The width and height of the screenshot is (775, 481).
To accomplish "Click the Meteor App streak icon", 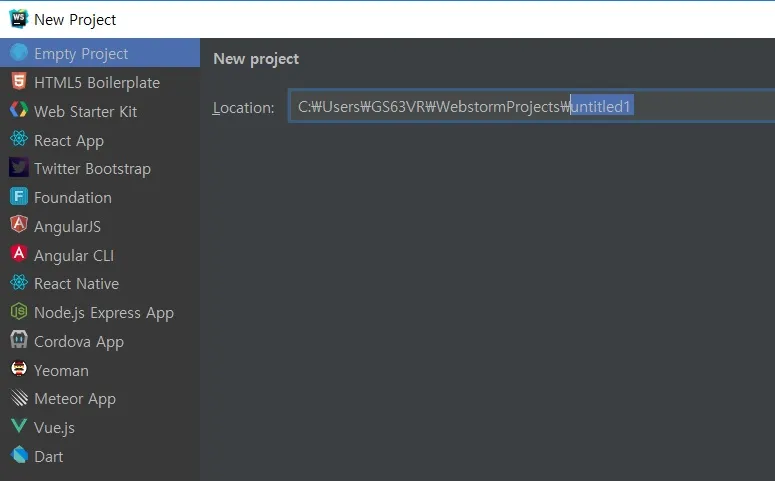I will pos(19,397).
